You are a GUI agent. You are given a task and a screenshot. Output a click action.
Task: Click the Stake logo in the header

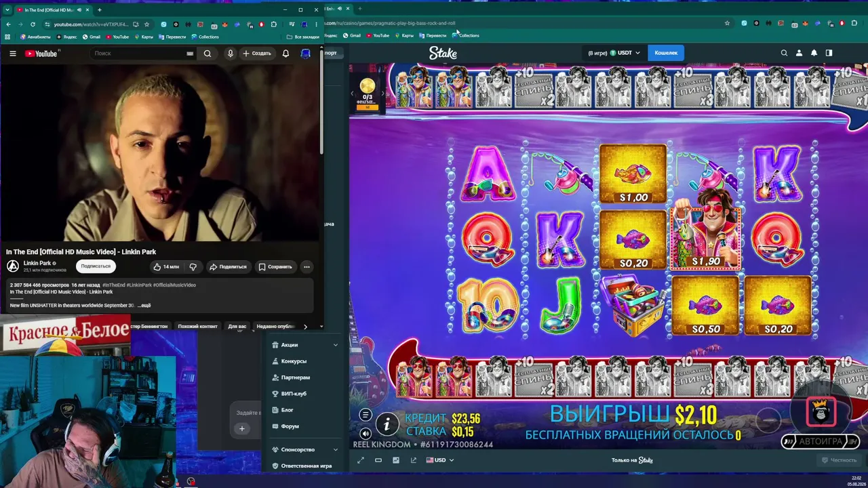pyautogui.click(x=443, y=53)
